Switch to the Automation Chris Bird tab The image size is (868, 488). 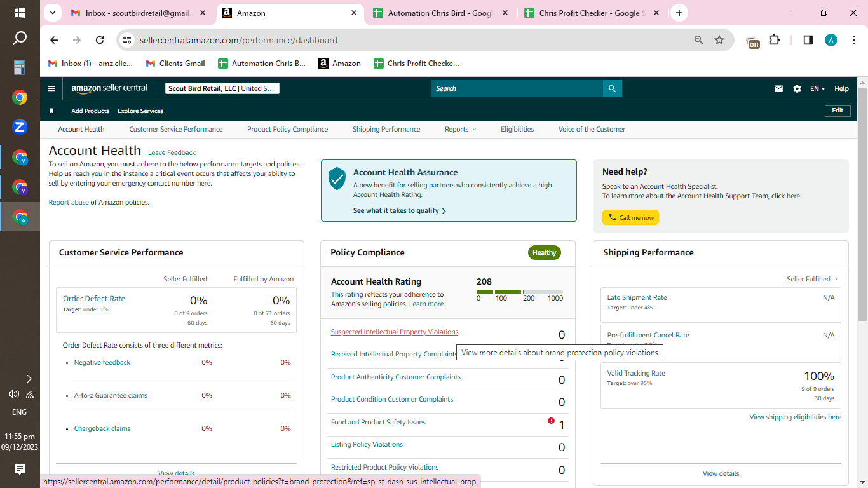440,13
